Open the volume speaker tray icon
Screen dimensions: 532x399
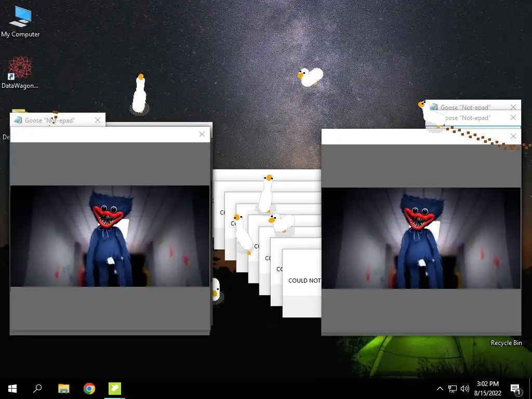(x=465, y=389)
